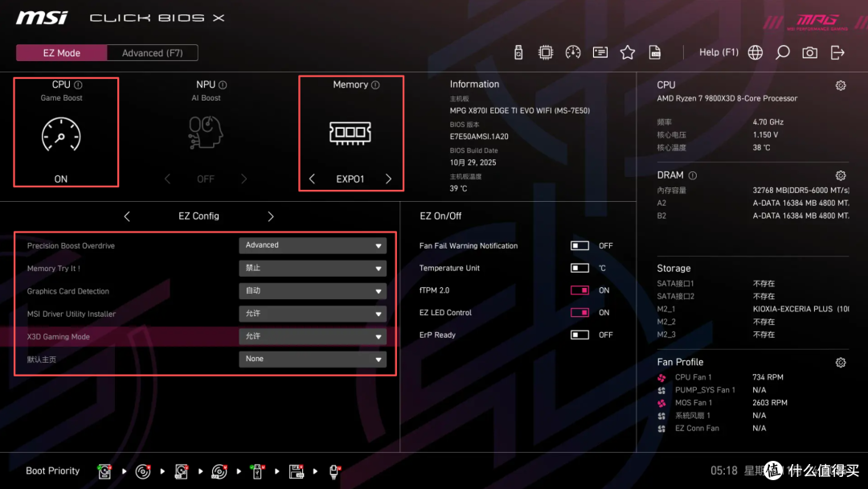Click the info icon beside CPU Game Boost
This screenshot has height=489, width=868.
pyautogui.click(x=78, y=84)
